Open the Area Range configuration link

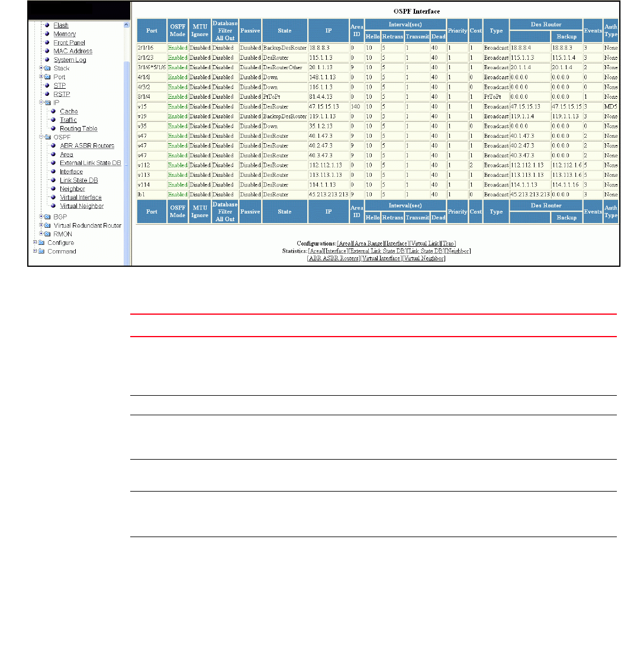368,244
